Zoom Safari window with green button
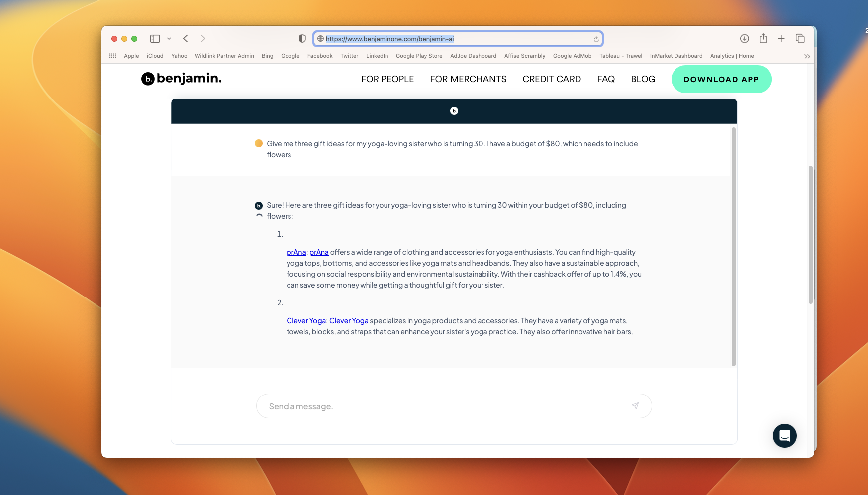Image resolution: width=868 pixels, height=495 pixels. [x=134, y=39]
